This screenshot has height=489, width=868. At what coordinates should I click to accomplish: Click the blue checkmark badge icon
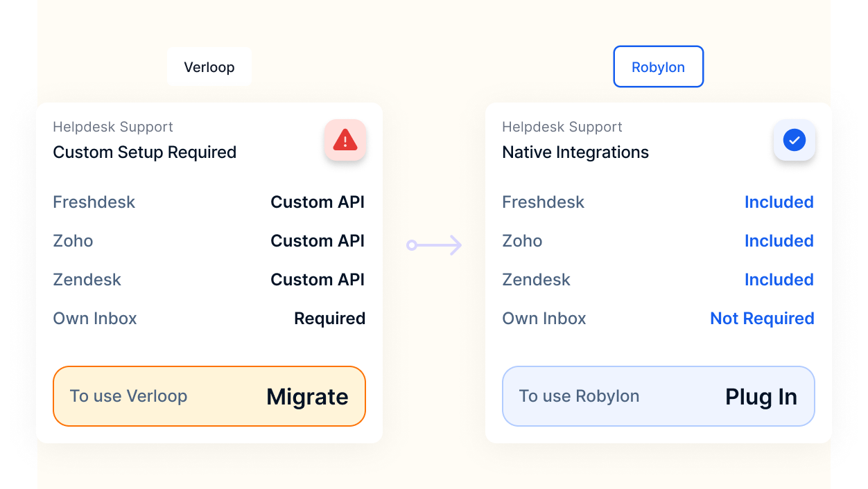(x=795, y=140)
